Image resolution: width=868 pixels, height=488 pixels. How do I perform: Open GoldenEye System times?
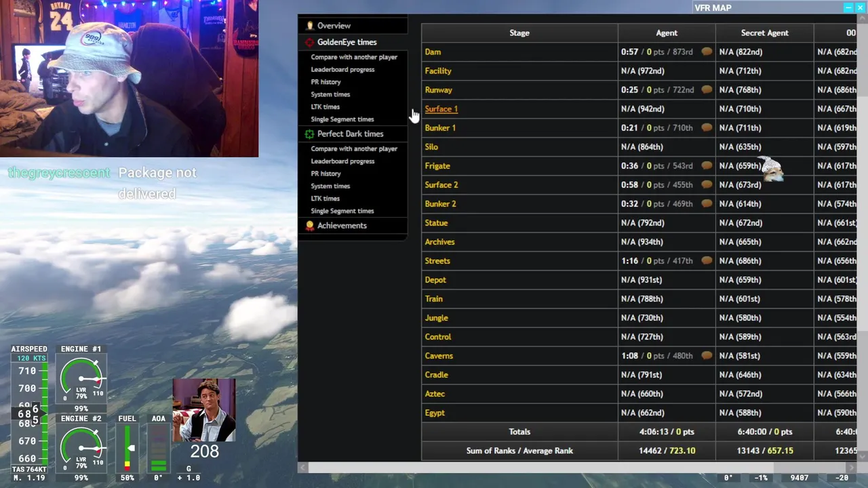click(330, 94)
